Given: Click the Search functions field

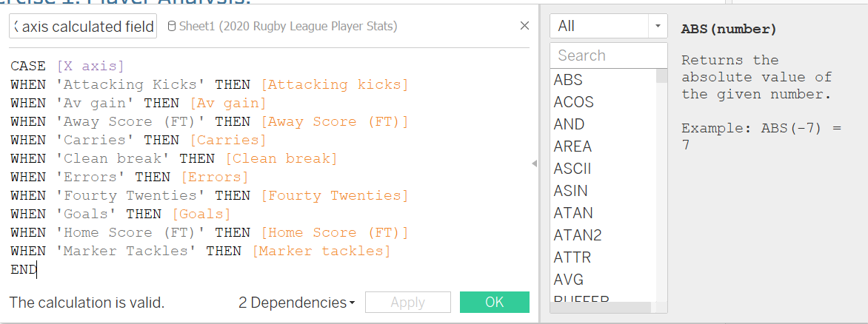Looking at the screenshot, I should [609, 55].
